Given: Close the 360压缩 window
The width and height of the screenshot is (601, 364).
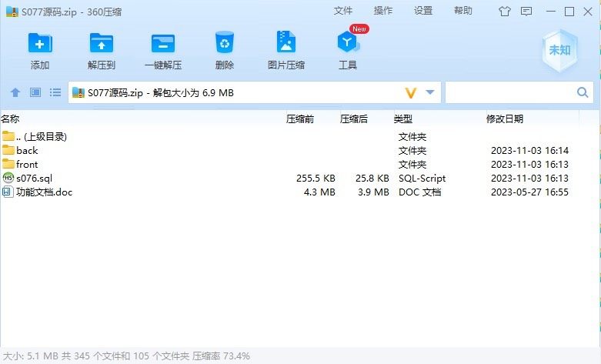Looking at the screenshot, I should pos(588,12).
